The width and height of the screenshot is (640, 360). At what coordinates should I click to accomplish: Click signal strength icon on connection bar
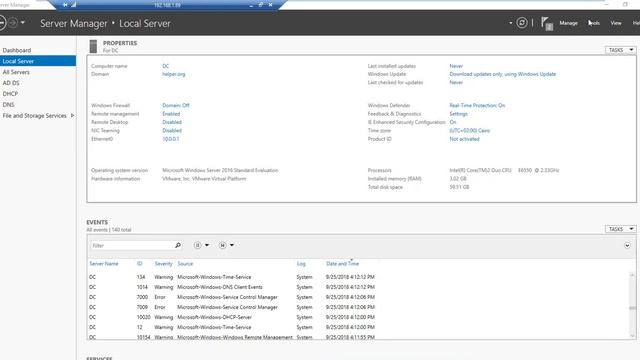coord(73,4)
